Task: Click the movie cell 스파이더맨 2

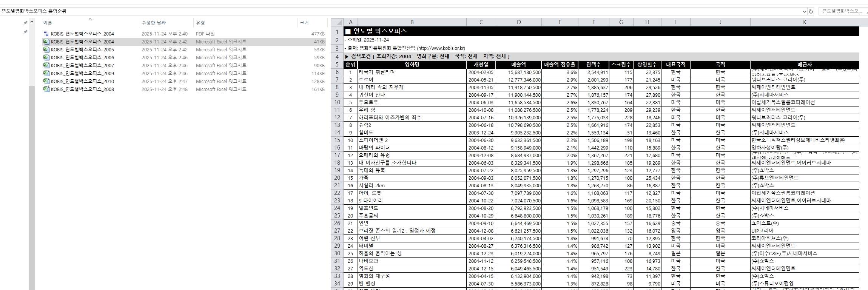Action: (412, 140)
